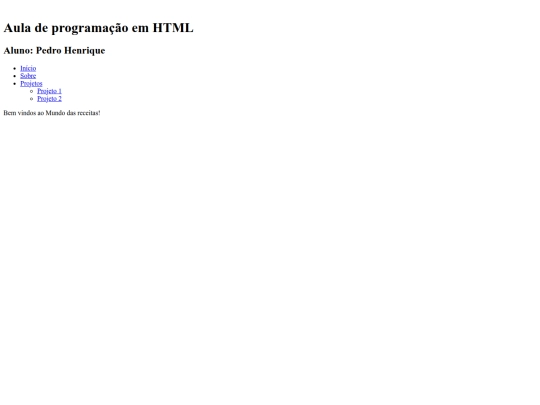Image resolution: width=540 pixels, height=405 pixels.
Task: Click the bullet before Projetos
Action: click(x=14, y=84)
